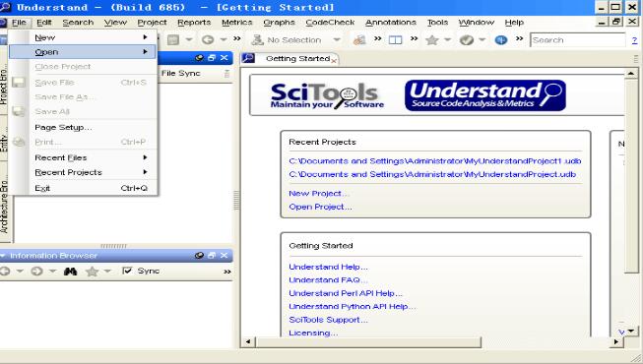Click the favorites star icon in main toolbar

(x=432, y=39)
